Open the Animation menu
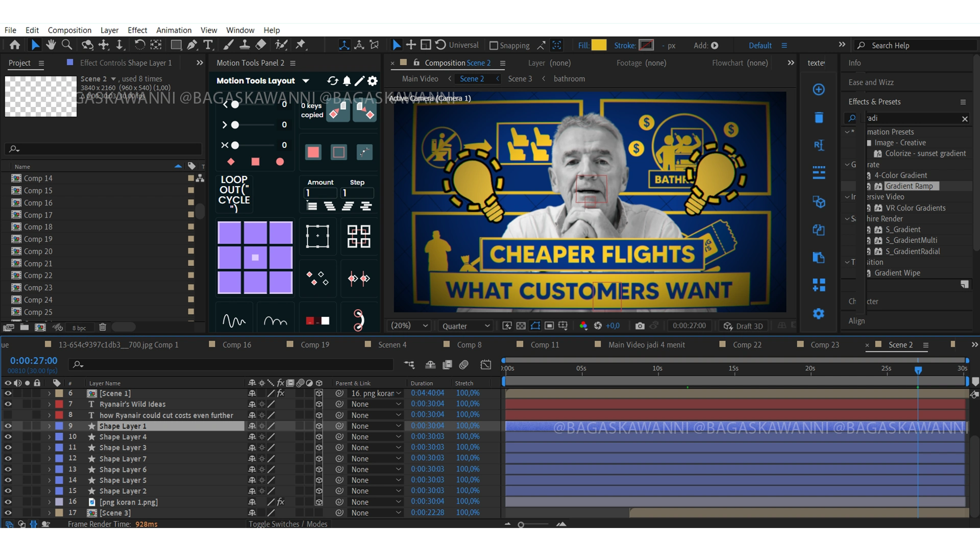The height and width of the screenshot is (551, 980). point(174,30)
